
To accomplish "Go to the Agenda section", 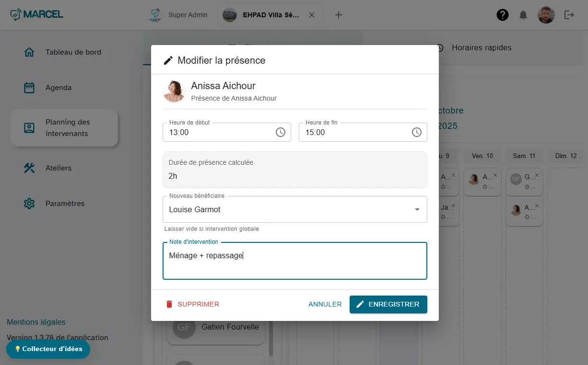I will pyautogui.click(x=59, y=88).
